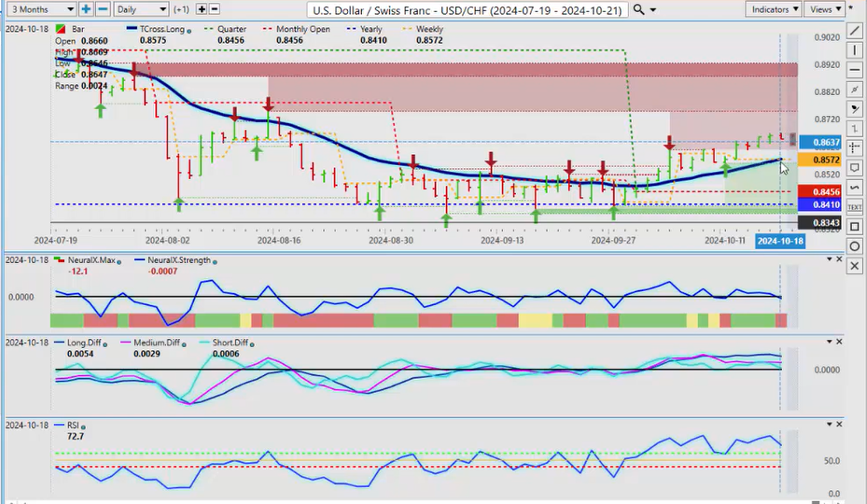Image resolution: width=867 pixels, height=504 pixels.
Task: Open the Daily interval dropdown
Action: click(141, 9)
